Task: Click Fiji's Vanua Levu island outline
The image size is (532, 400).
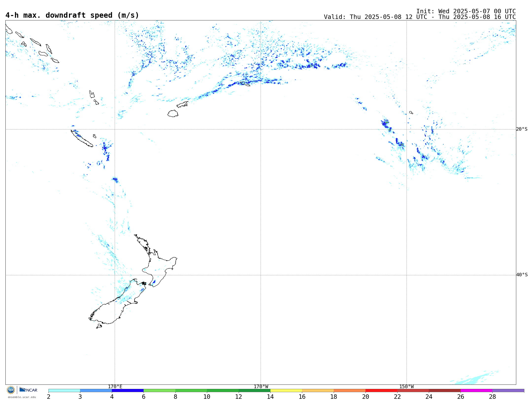Action: [x=183, y=105]
